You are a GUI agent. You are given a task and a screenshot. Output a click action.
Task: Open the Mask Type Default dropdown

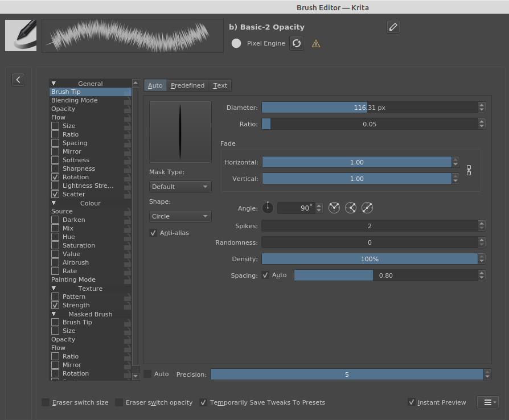[x=180, y=187]
